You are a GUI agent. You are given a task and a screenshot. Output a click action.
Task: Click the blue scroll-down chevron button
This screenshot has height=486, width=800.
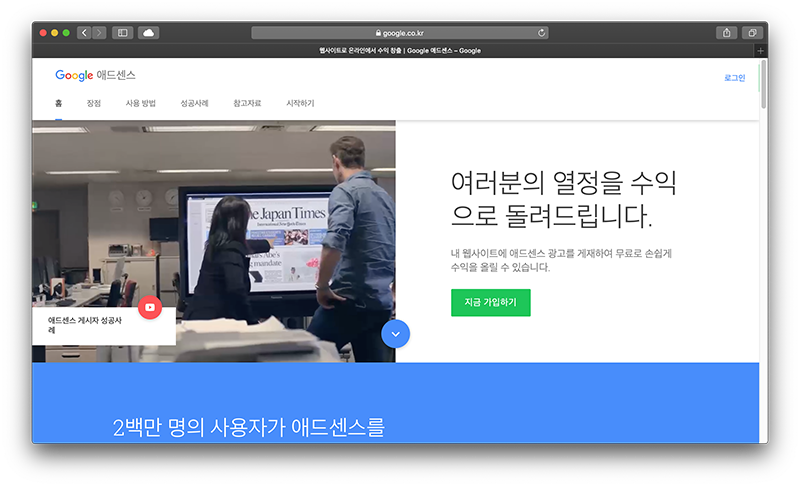click(395, 334)
